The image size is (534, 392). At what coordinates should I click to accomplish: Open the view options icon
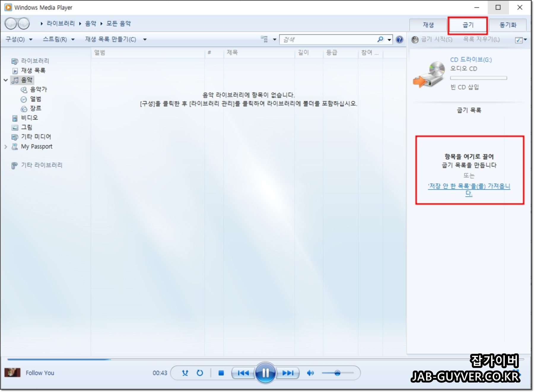click(x=264, y=39)
